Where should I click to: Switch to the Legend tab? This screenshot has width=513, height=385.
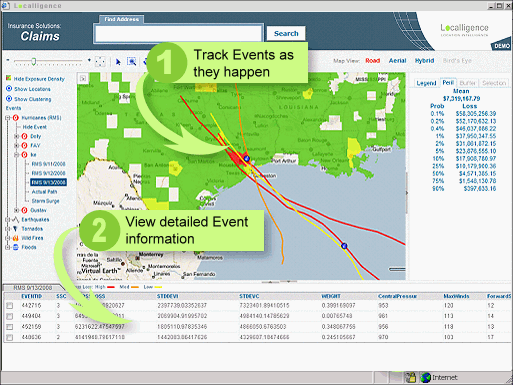click(426, 83)
